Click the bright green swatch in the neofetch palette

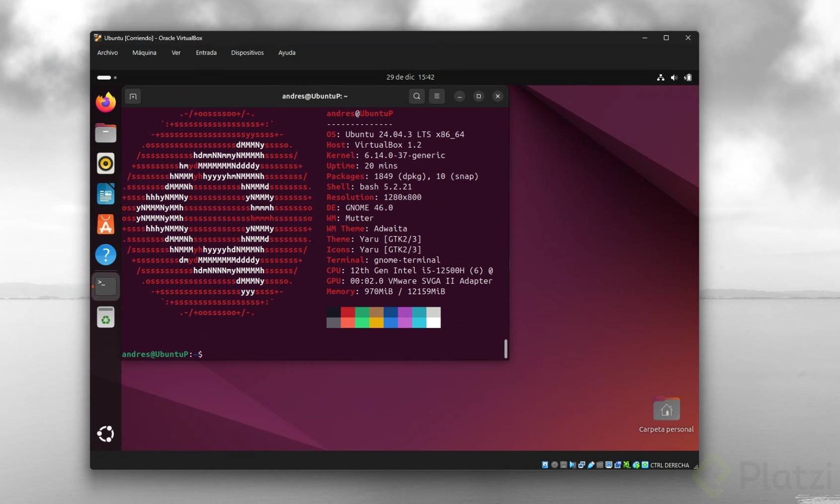[x=362, y=323]
